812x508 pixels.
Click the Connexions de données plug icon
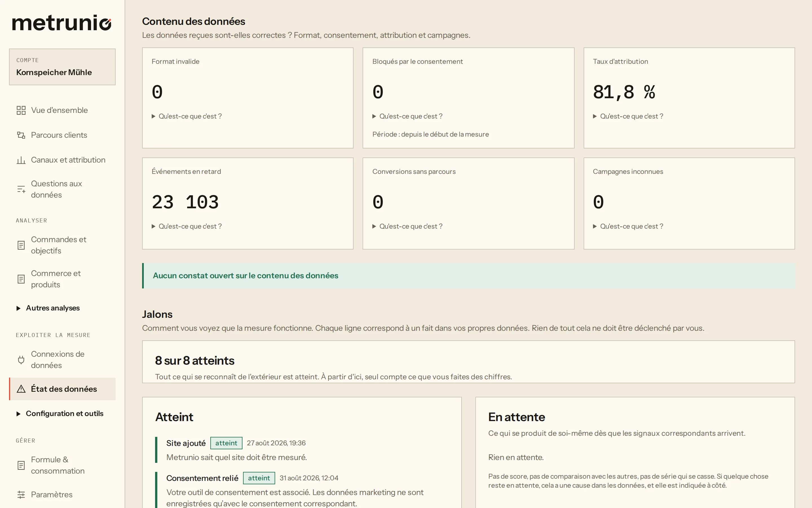pyautogui.click(x=21, y=360)
